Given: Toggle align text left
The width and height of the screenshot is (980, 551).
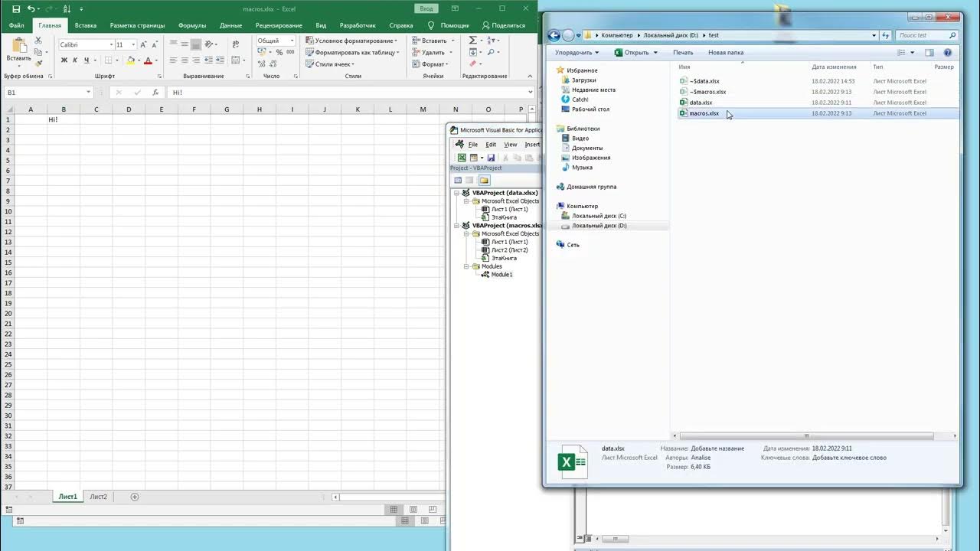Looking at the screenshot, I should click(x=174, y=60).
